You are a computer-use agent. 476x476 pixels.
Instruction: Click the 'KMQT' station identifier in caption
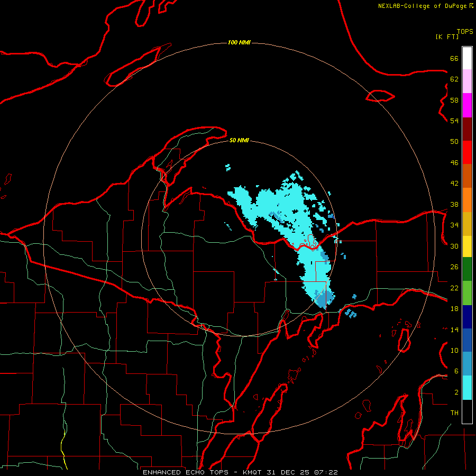pos(253,472)
